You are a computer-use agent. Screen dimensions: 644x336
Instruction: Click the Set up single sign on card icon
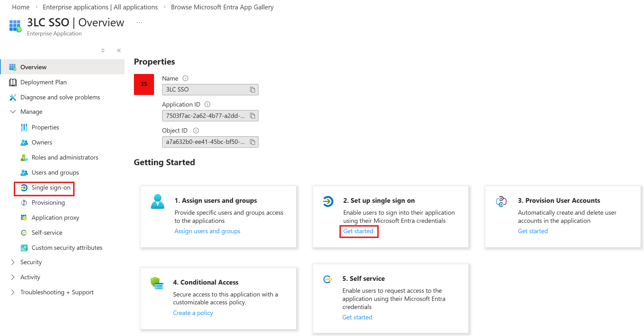coord(328,201)
